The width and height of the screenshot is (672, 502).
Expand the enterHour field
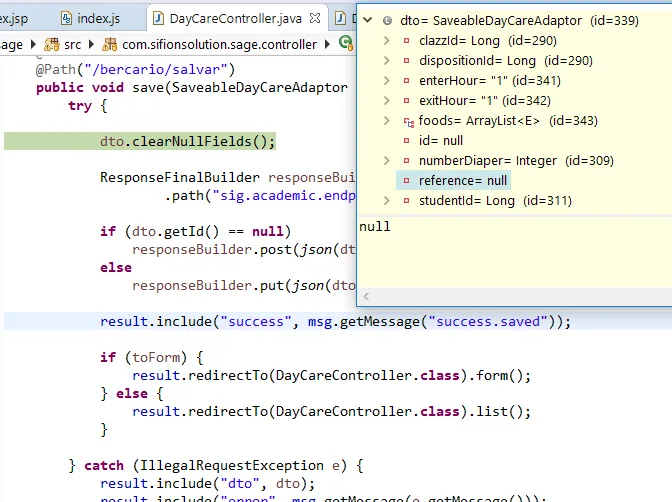(x=387, y=80)
